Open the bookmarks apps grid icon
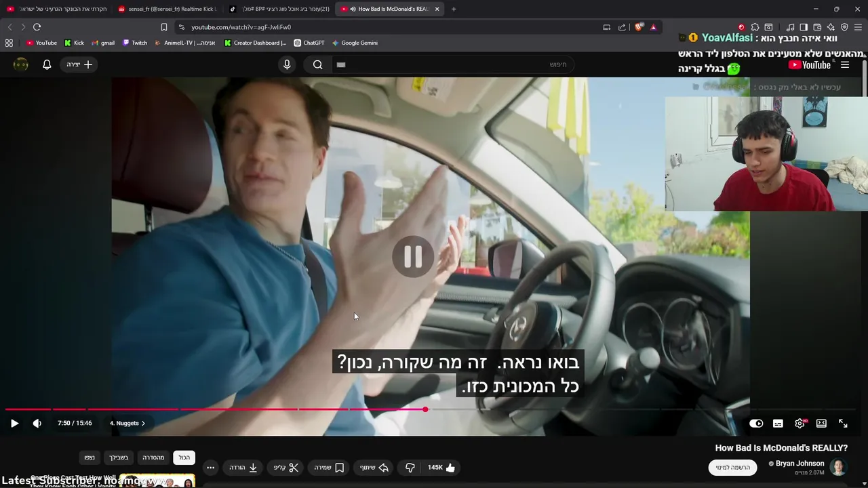The width and height of the screenshot is (868, 488). click(9, 43)
